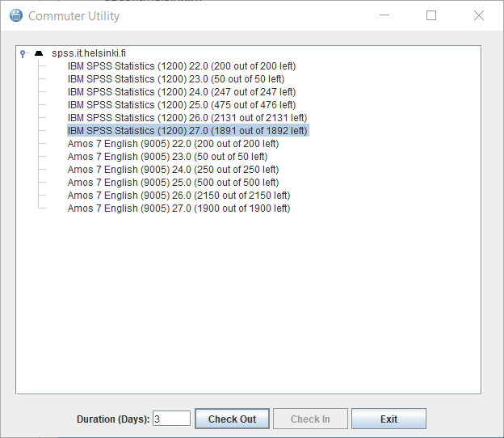Minimize the Commuter Utility window
The width and height of the screenshot is (504, 438).
(384, 15)
